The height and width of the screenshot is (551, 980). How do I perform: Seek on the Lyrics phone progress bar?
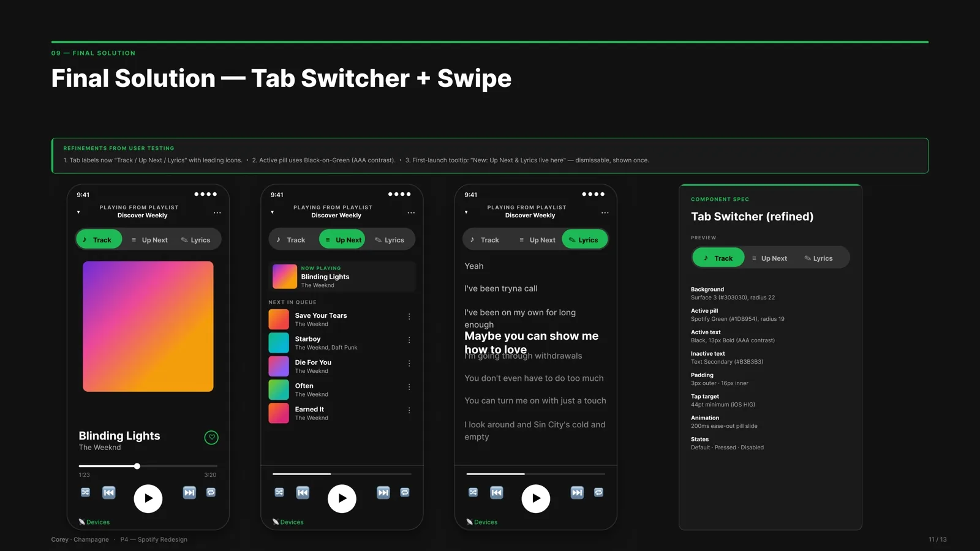pos(536,474)
